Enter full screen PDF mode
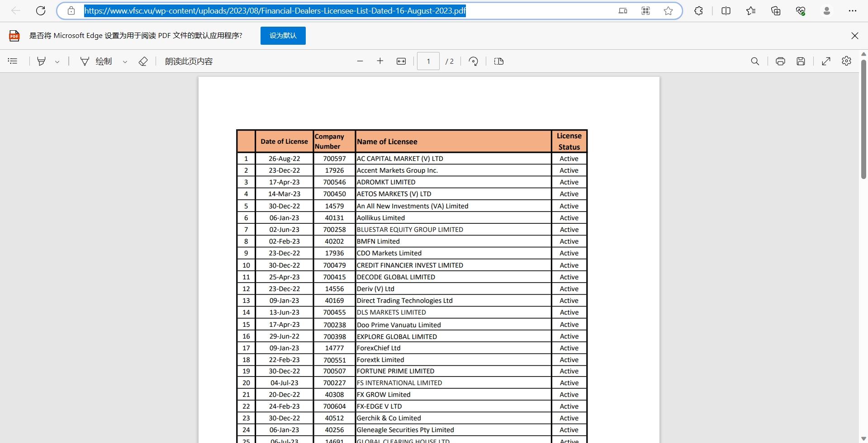Viewport: 868px width, 443px height. tap(826, 61)
